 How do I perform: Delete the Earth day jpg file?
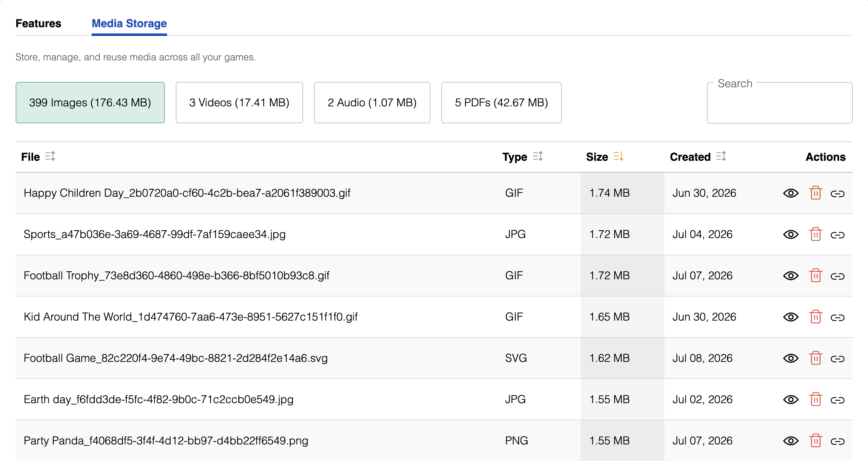coord(815,399)
